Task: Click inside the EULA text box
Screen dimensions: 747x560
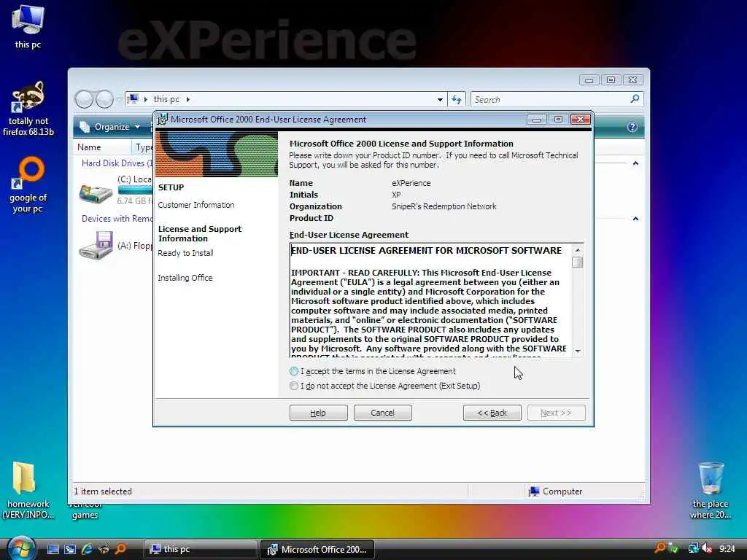Action: click(430, 300)
